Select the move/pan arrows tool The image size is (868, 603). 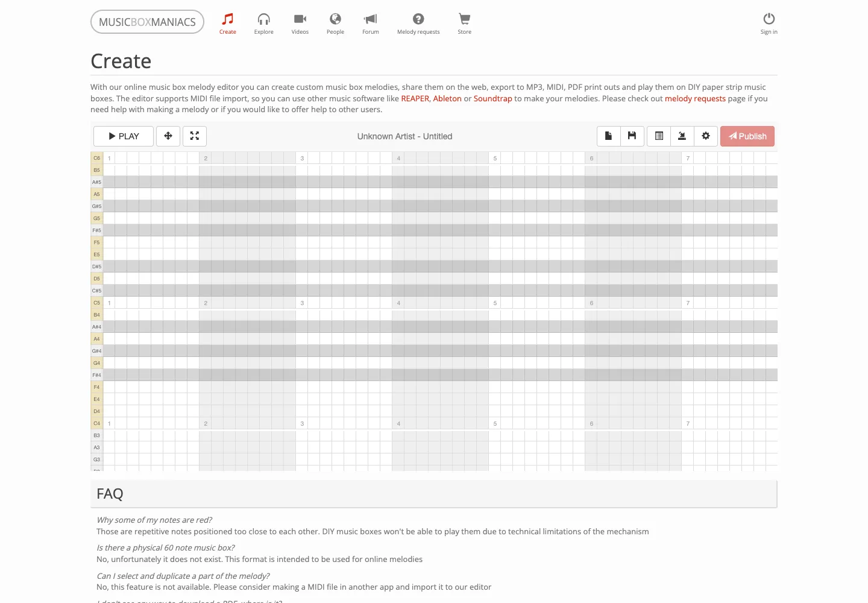point(168,136)
